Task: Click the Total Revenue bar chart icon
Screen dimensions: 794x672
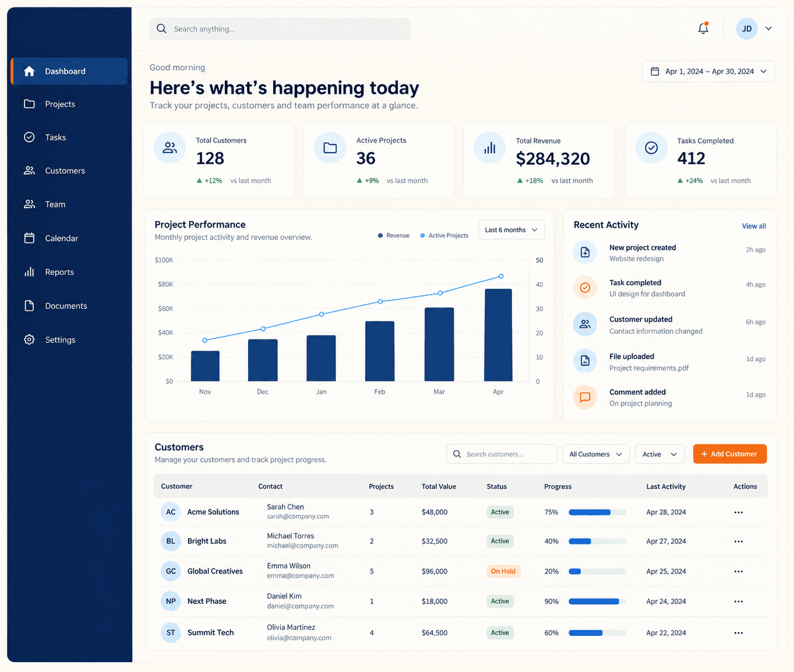Action: [x=490, y=148]
